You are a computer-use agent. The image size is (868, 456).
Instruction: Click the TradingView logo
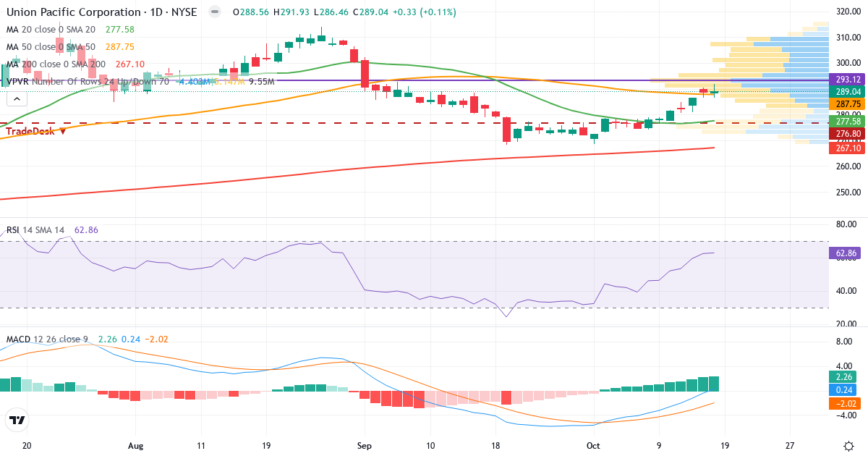pos(17,420)
